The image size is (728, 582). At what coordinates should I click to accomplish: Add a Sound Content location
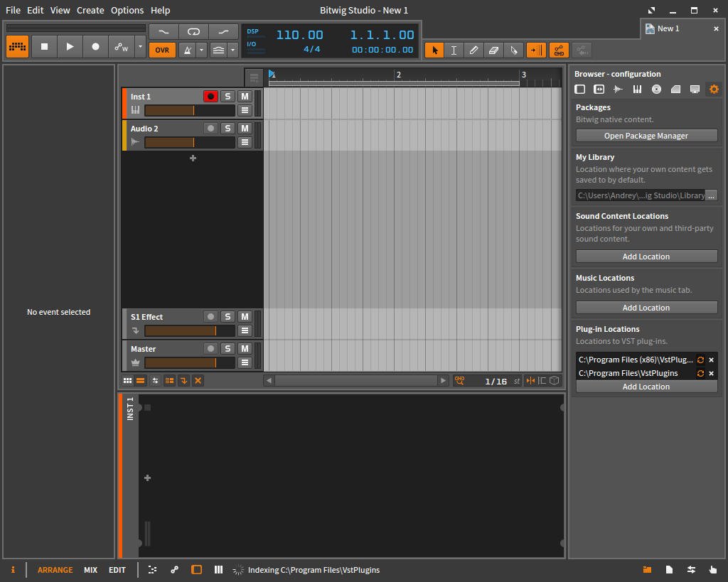coord(646,257)
